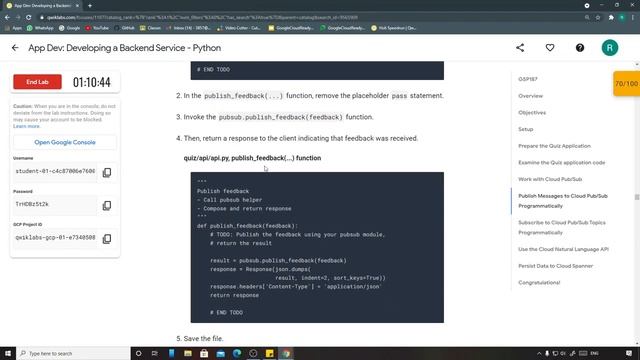Jump to Use the Cloud Natural Language API
The image size is (640, 360).
(563, 249)
